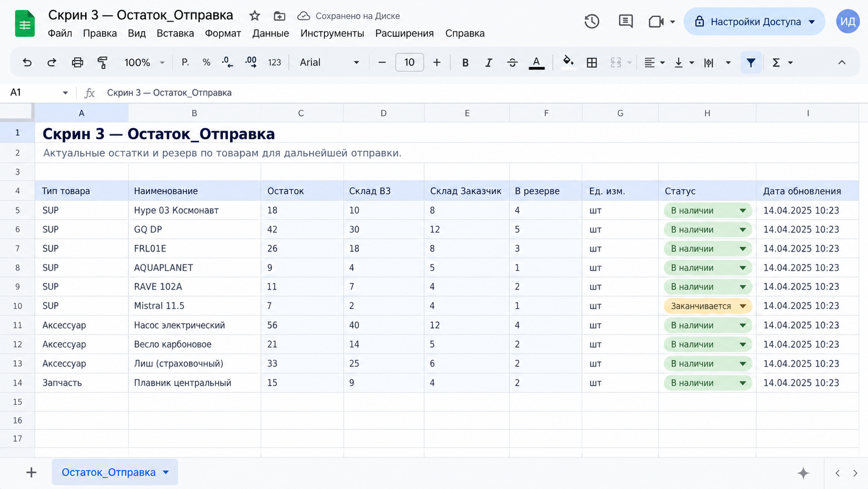Start a video call with the camera icon
This screenshot has width=868, height=489.
click(x=656, y=21)
